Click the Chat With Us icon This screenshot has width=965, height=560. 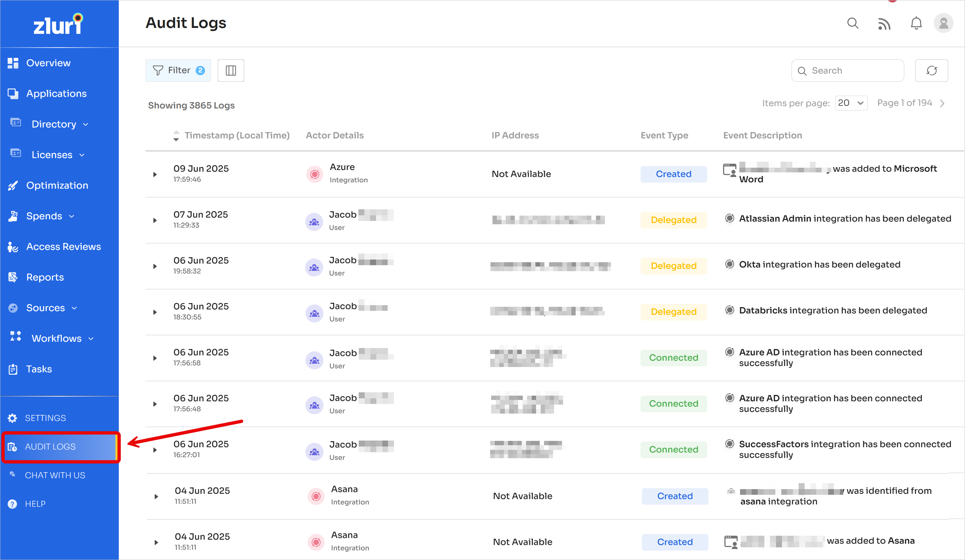tap(12, 474)
